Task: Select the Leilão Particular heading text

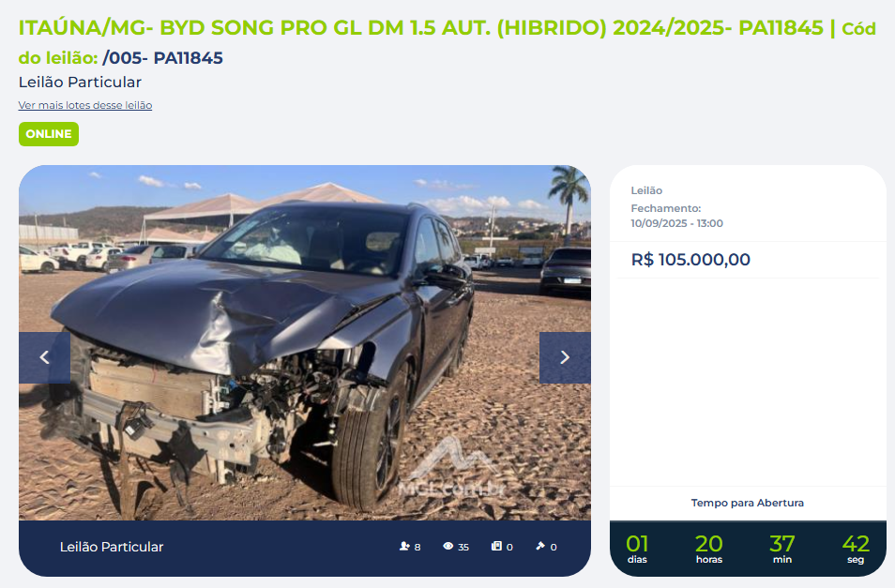Action: click(80, 83)
